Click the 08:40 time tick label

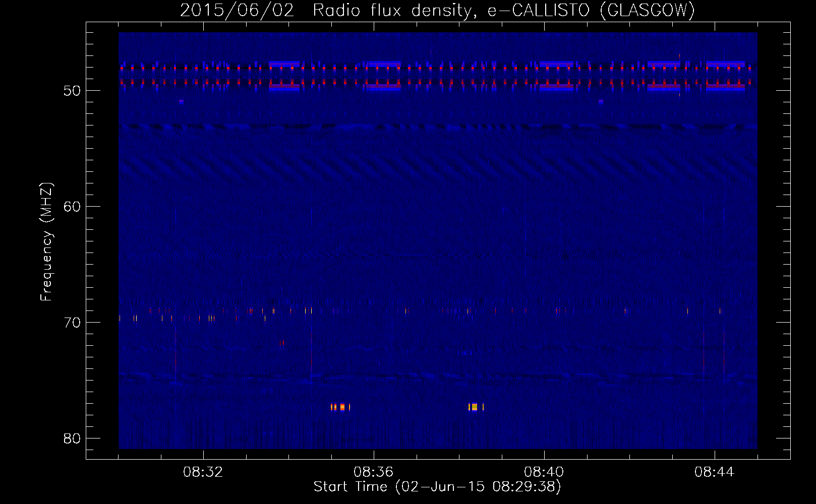[x=544, y=472]
